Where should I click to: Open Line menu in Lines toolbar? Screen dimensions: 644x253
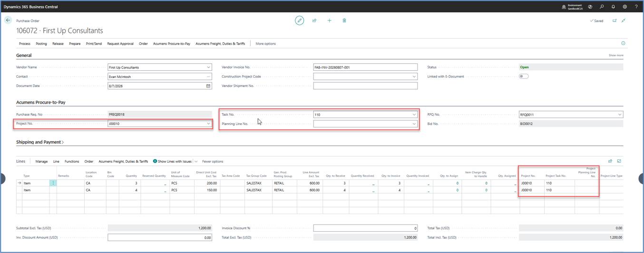click(x=56, y=161)
